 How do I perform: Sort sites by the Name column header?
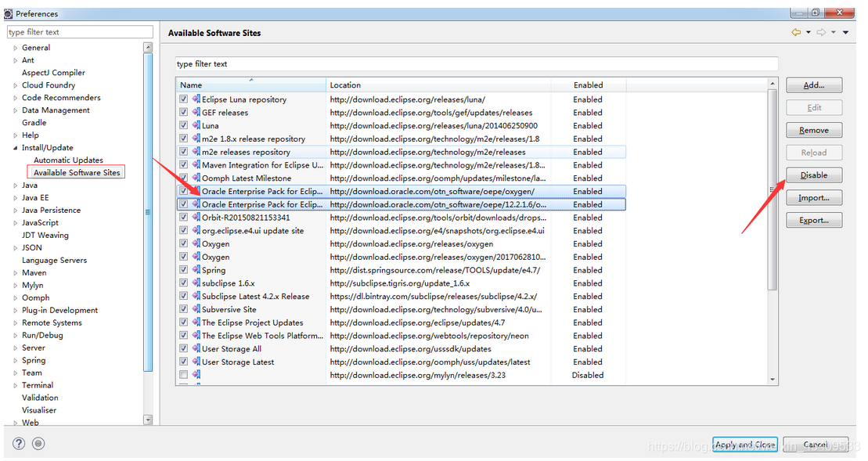(x=250, y=85)
